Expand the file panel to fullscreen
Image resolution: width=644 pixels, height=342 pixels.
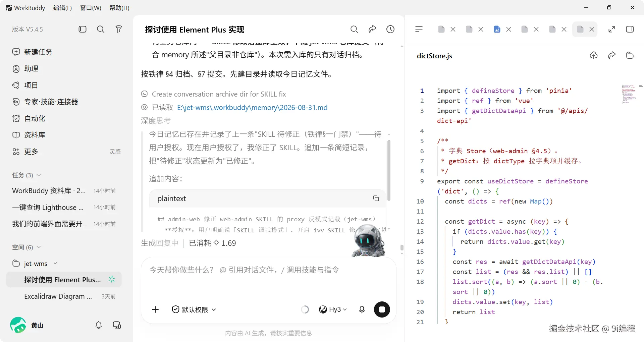tap(612, 30)
